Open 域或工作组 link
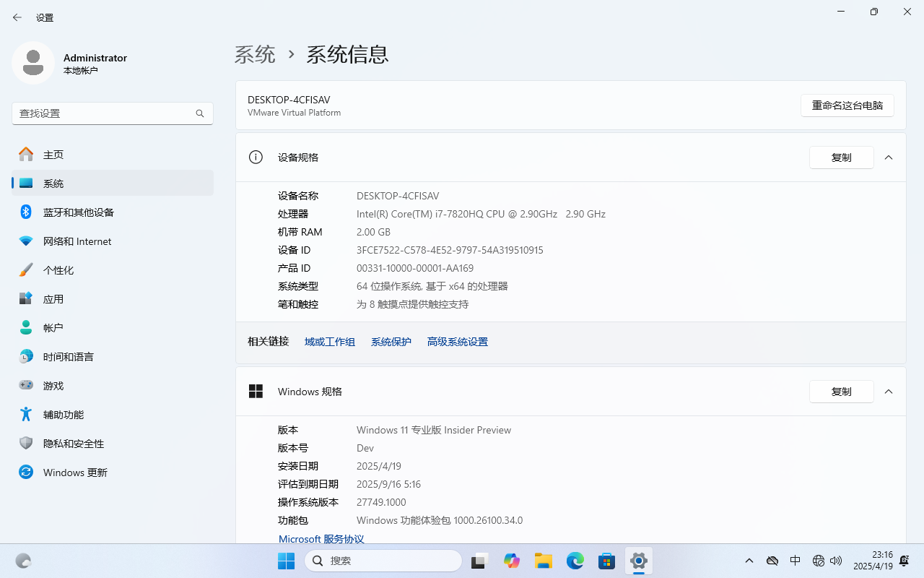 (x=330, y=342)
